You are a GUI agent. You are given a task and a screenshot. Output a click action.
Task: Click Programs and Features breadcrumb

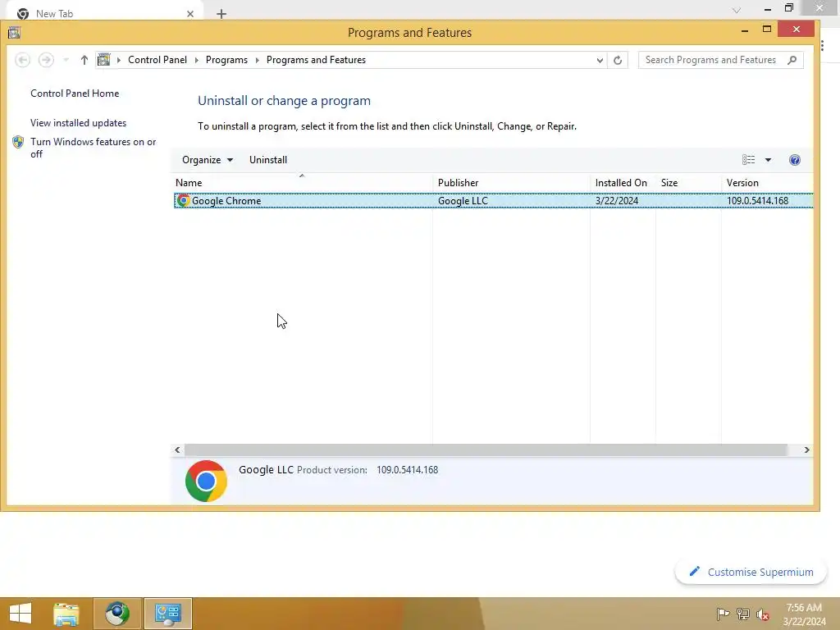click(x=316, y=60)
